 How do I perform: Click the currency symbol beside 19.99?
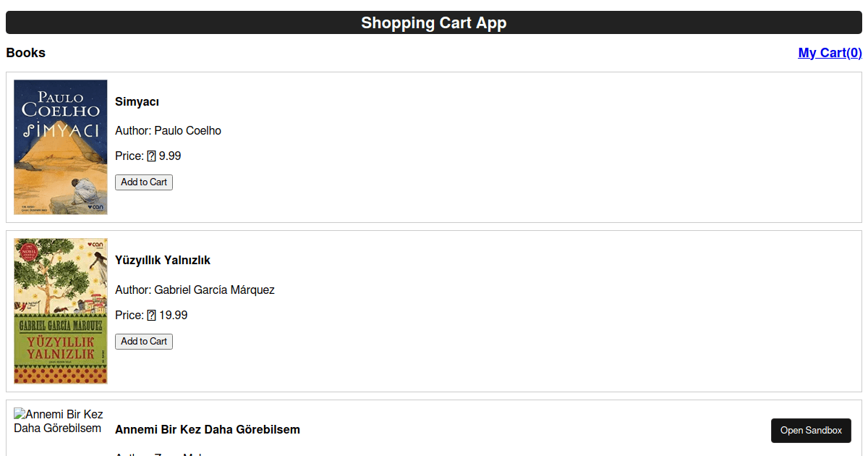(x=150, y=315)
